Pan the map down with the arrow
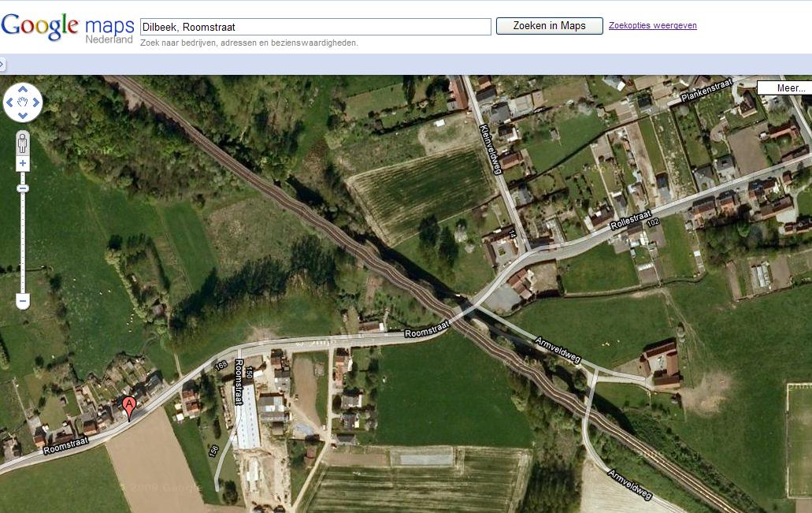This screenshot has width=812, height=513. [23, 115]
